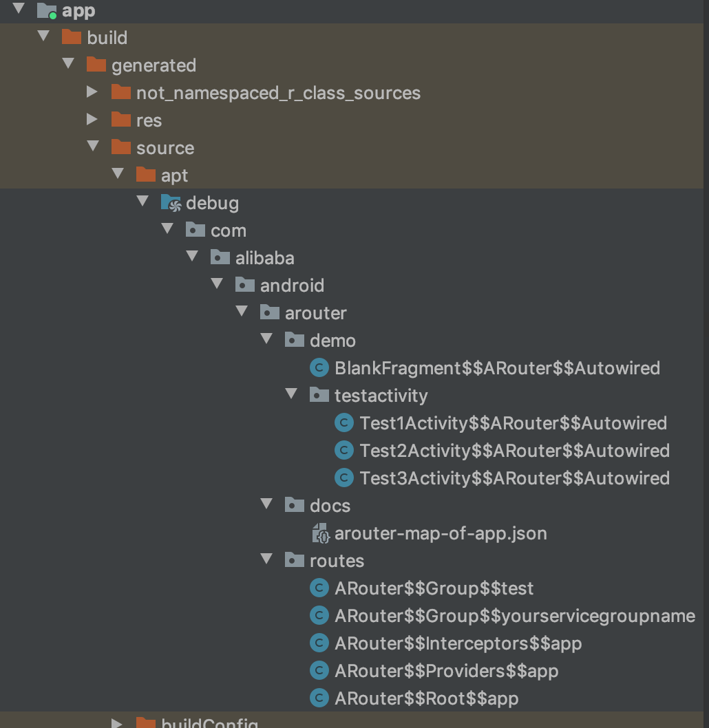Click the class icon of ARouter$$Group$$test
Image resolution: width=709 pixels, height=728 pixels.
[319, 588]
